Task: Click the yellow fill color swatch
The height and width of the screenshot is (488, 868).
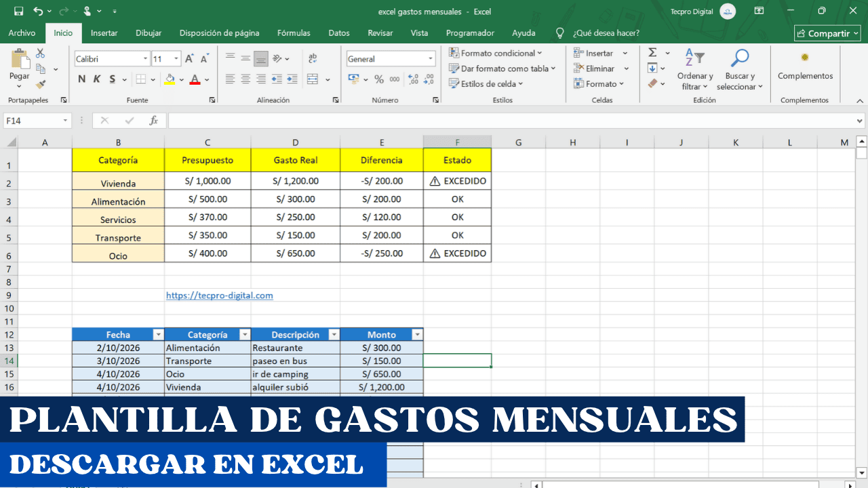Action: point(170,79)
